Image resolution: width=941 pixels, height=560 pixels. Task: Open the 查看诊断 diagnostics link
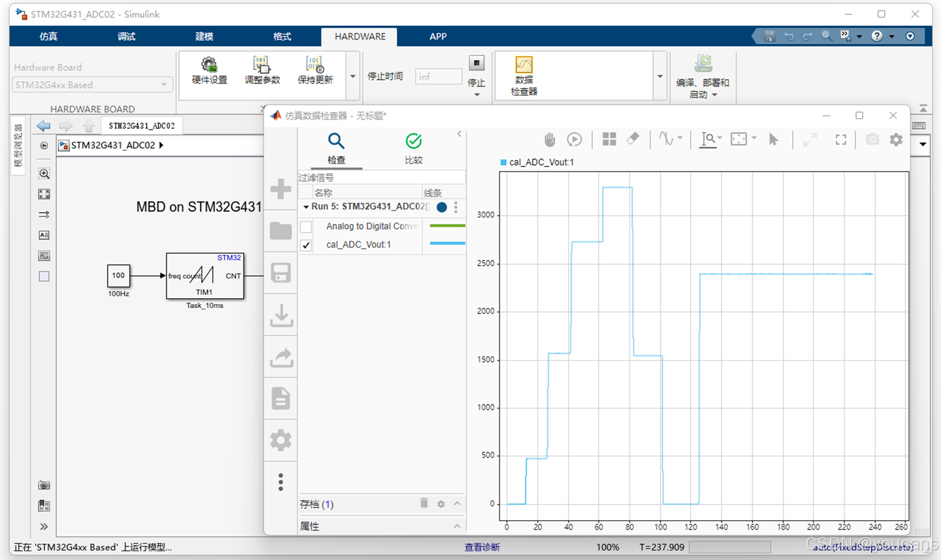tap(482, 547)
